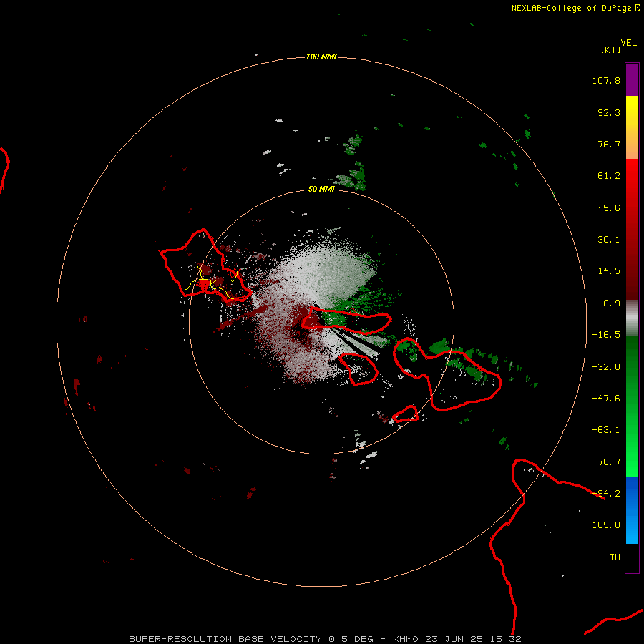Click the -94.2 velocity scale value
644x644 pixels.
(x=606, y=493)
